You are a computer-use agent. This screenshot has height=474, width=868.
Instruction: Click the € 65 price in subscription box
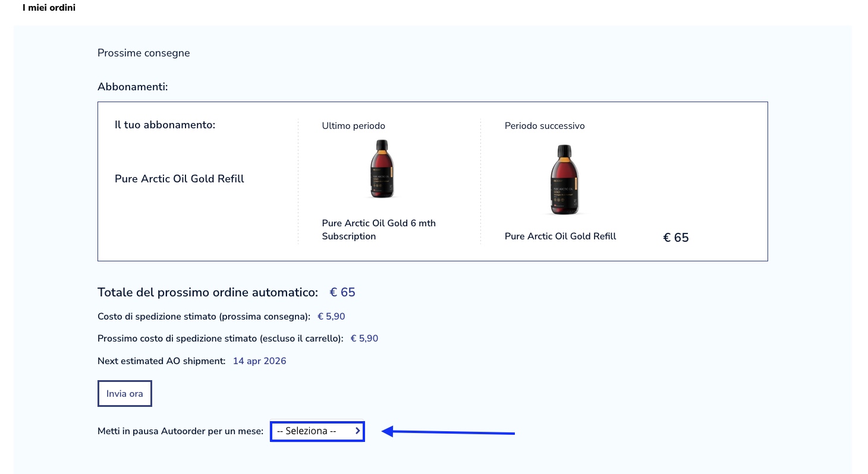pyautogui.click(x=676, y=238)
